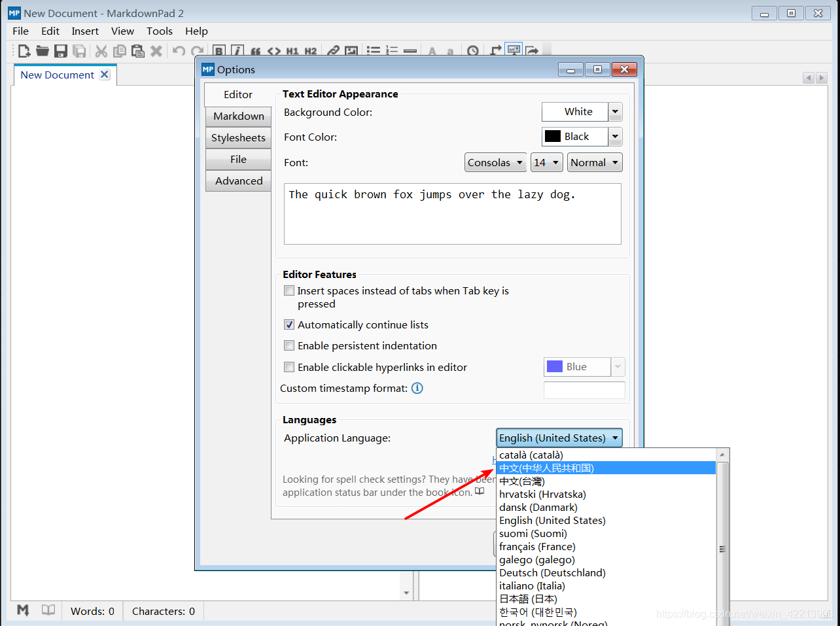Click the document tabs scroll right arrow
This screenshot has height=626, width=840.
[822, 78]
